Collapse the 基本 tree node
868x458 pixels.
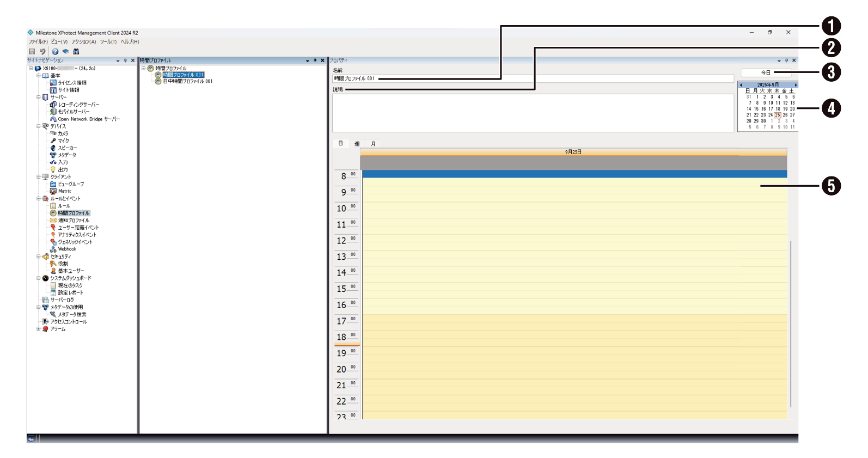(x=39, y=76)
